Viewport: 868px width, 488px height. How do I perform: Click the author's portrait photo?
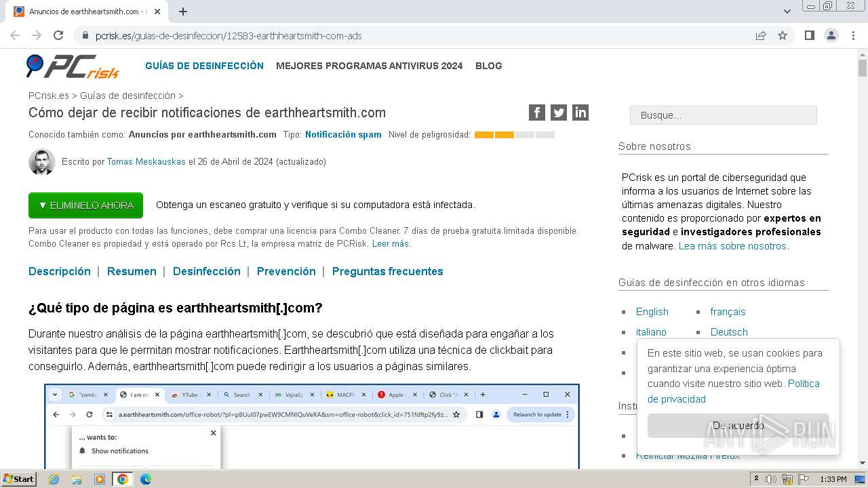pyautogui.click(x=42, y=162)
